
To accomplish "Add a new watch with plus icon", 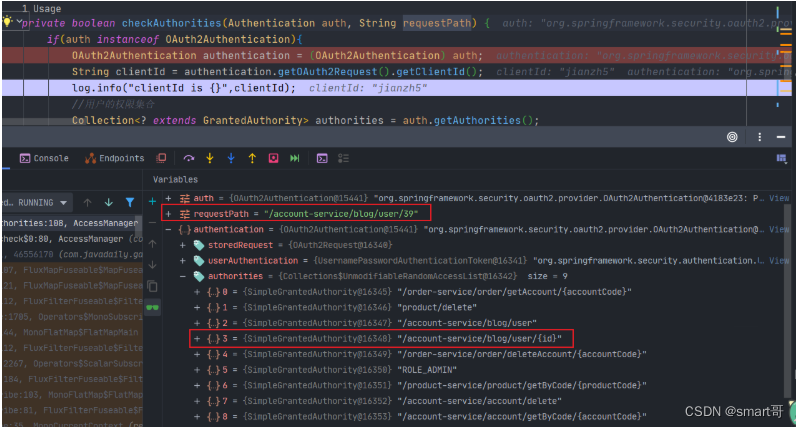I will click(x=152, y=202).
